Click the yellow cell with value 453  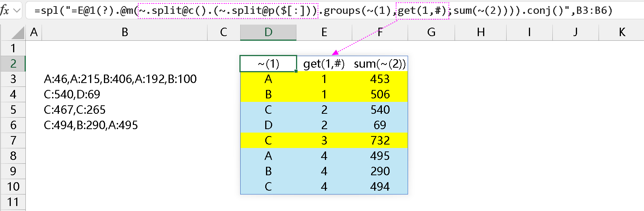[x=380, y=79]
